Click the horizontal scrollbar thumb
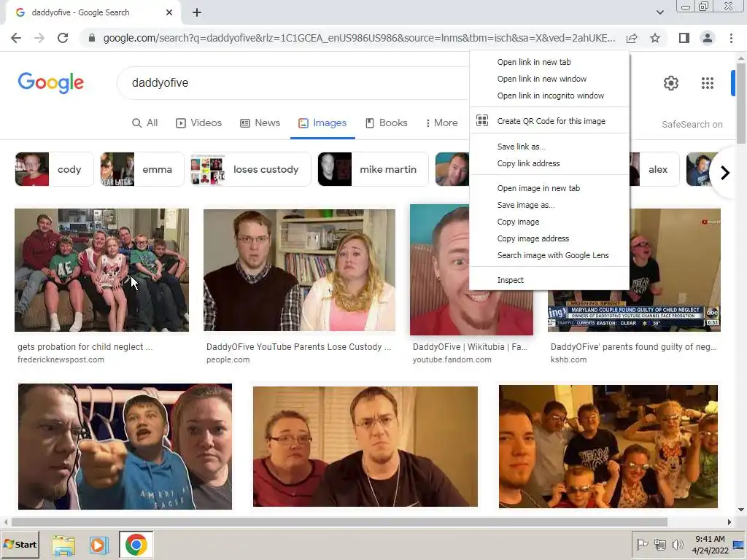 click(x=339, y=522)
